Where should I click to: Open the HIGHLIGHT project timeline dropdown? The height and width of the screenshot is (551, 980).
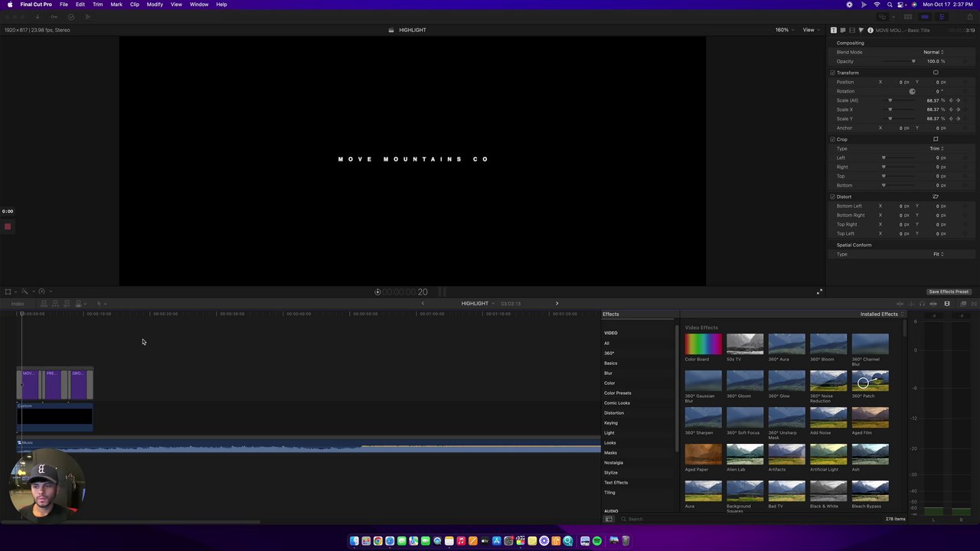coord(477,303)
